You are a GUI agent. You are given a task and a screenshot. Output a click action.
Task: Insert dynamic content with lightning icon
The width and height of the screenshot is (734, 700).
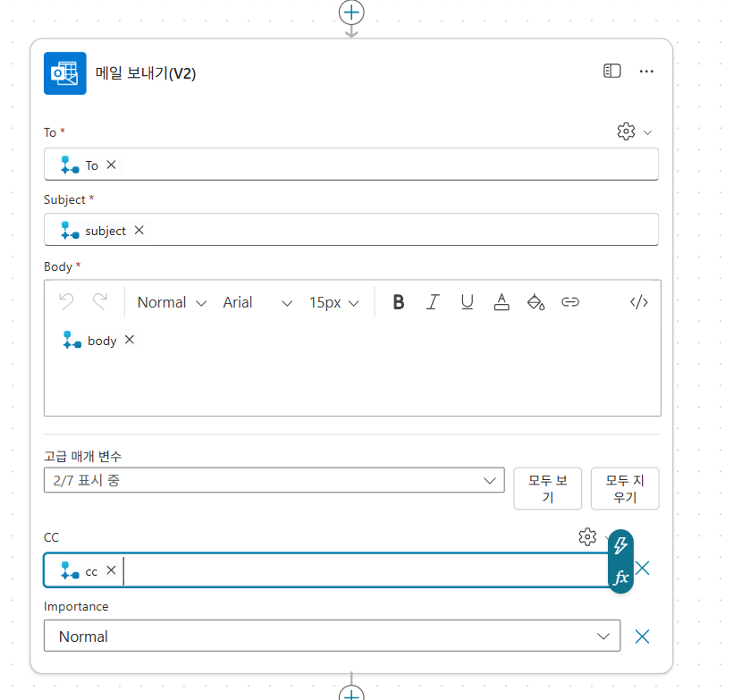(x=620, y=545)
